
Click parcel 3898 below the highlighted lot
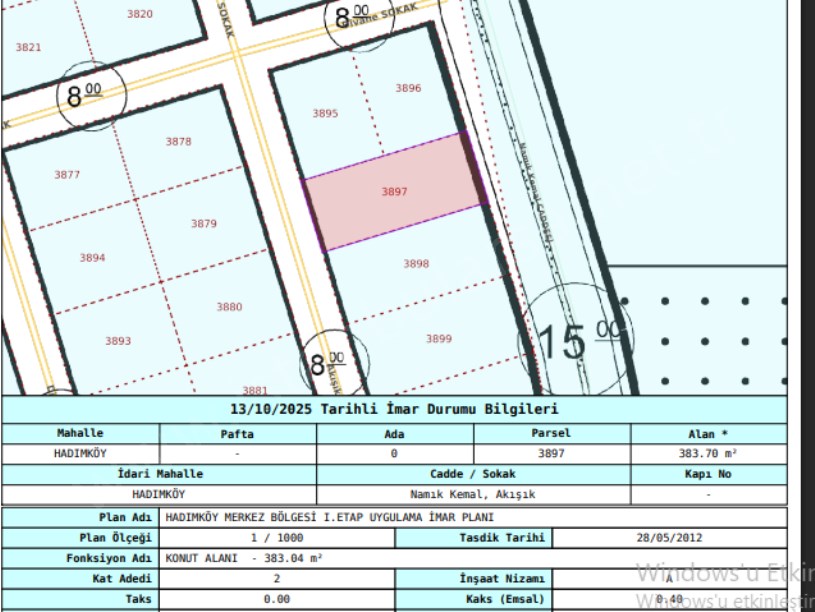(416, 264)
